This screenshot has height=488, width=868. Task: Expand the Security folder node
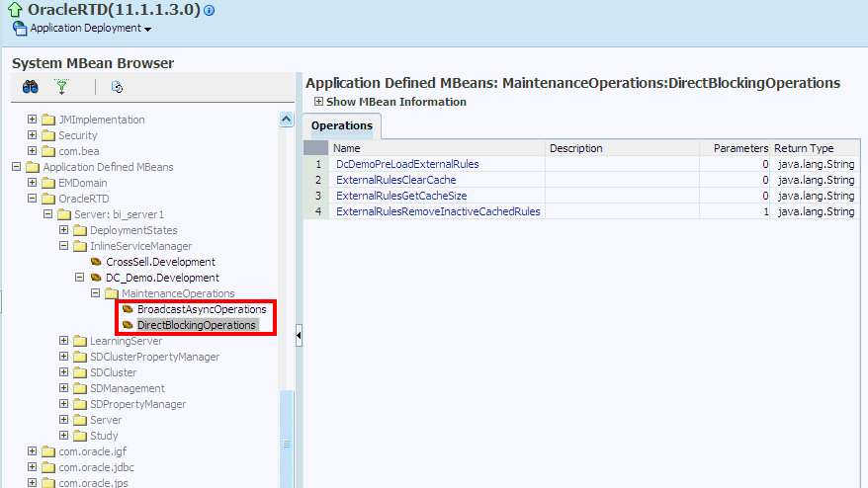click(x=32, y=135)
